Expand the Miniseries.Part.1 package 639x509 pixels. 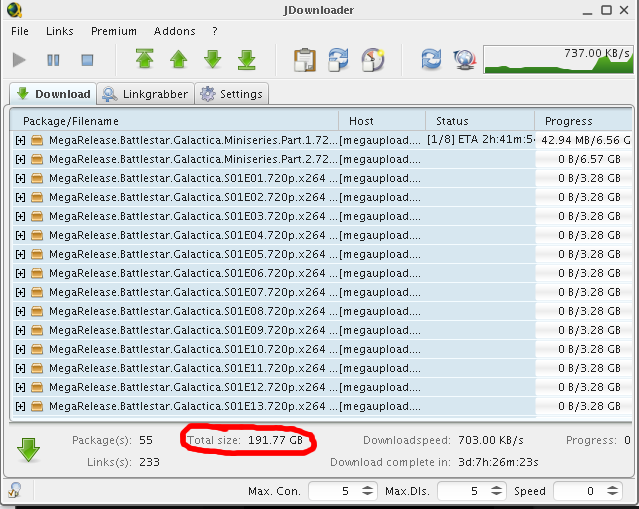coord(20,141)
